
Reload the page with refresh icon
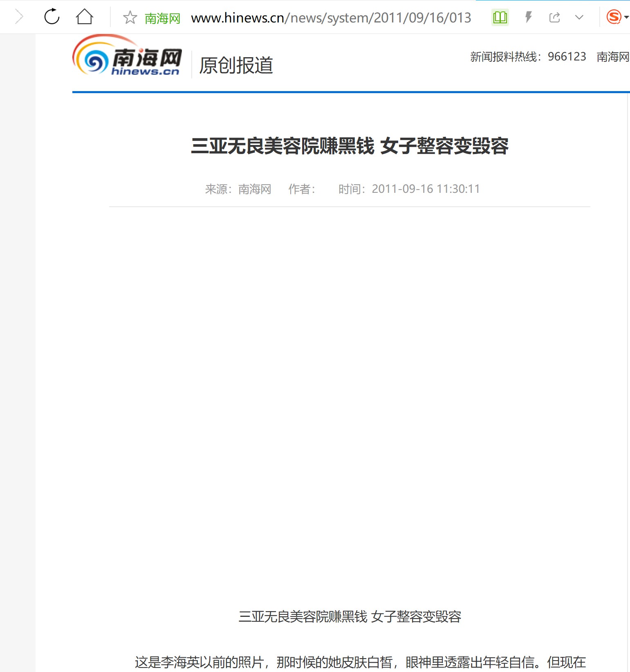click(x=52, y=17)
